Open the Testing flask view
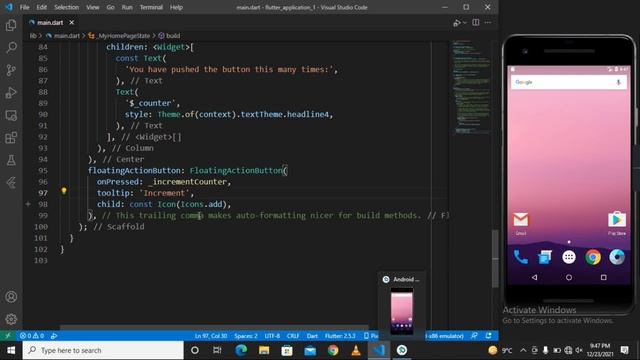The height and width of the screenshot is (360, 640). [x=11, y=160]
